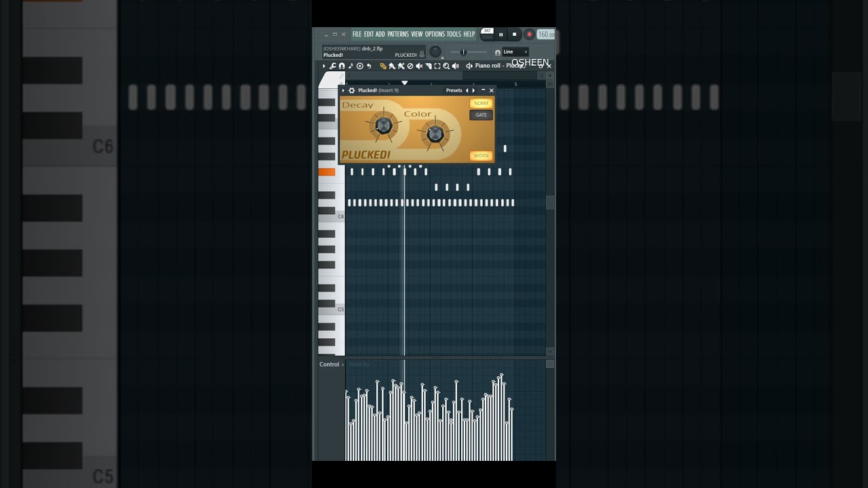Click the circular record-style icon in piano roll toolbar
Screen dimensions: 868x488
(360, 66)
